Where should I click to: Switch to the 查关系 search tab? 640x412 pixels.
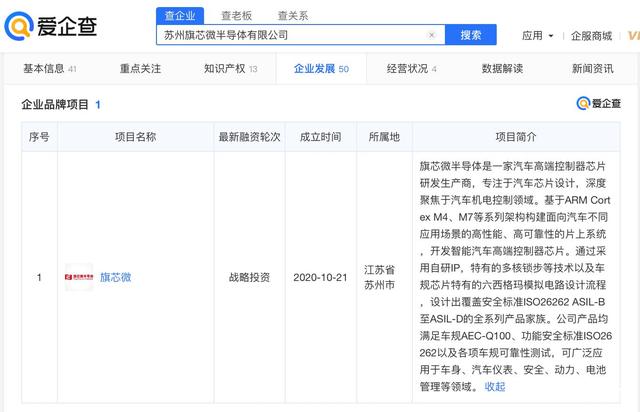tap(293, 16)
